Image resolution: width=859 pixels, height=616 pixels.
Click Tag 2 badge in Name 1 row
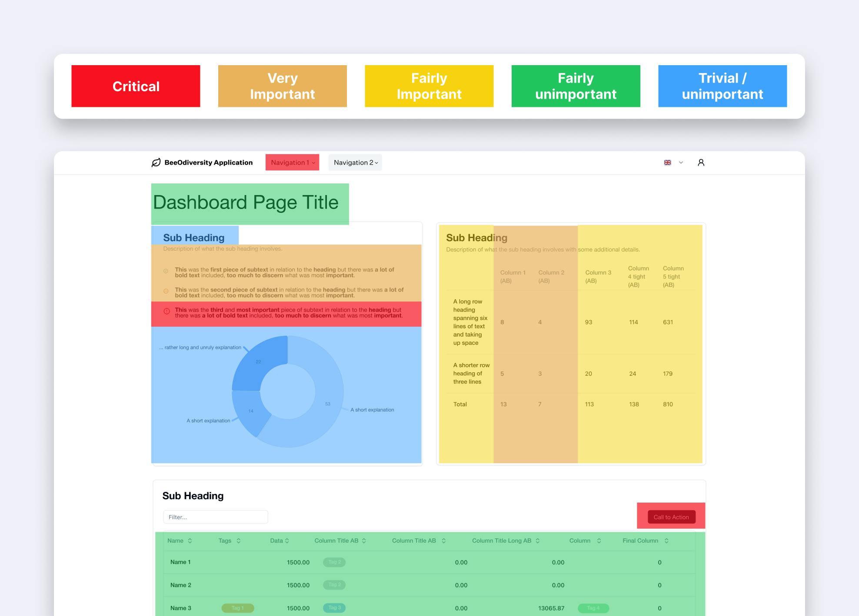334,562
